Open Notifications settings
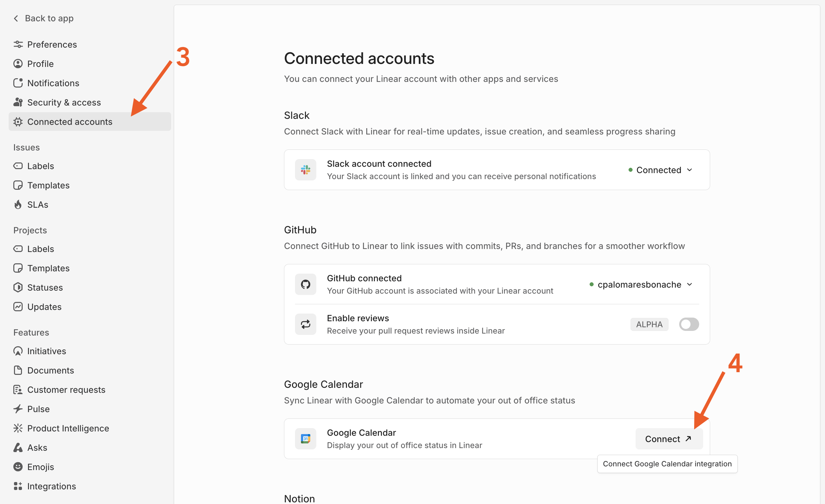Viewport: 825px width, 504px height. [x=90, y=83]
